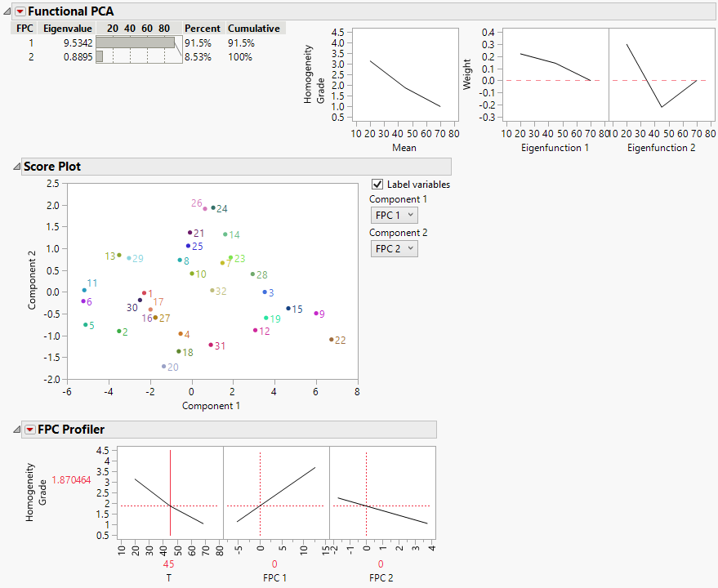
Task: Select eigenvalue 0.8895 cell
Action: tap(78, 57)
